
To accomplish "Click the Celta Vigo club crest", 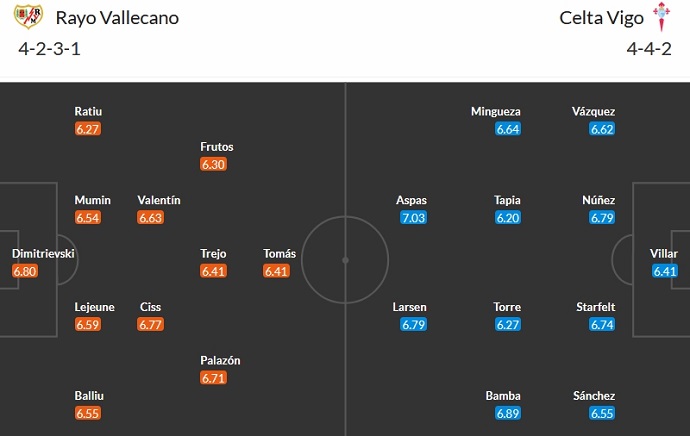I will coord(661,17).
